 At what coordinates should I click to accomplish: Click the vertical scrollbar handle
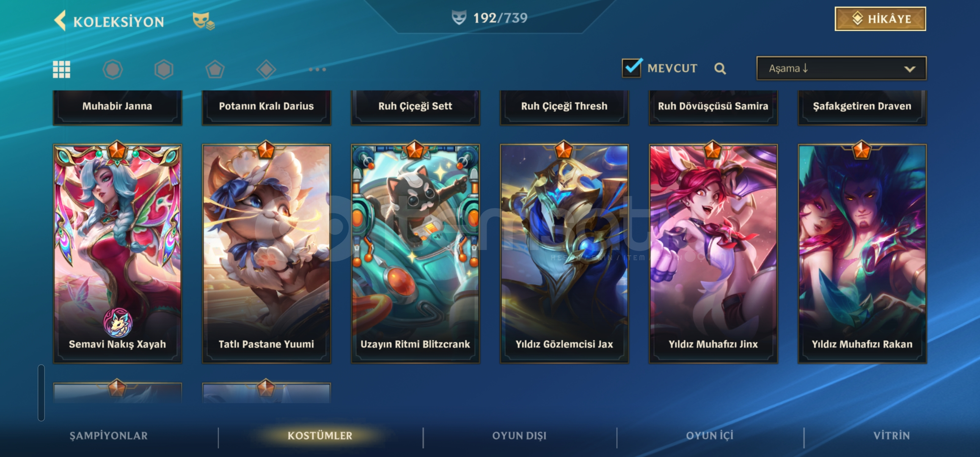pyautogui.click(x=41, y=393)
